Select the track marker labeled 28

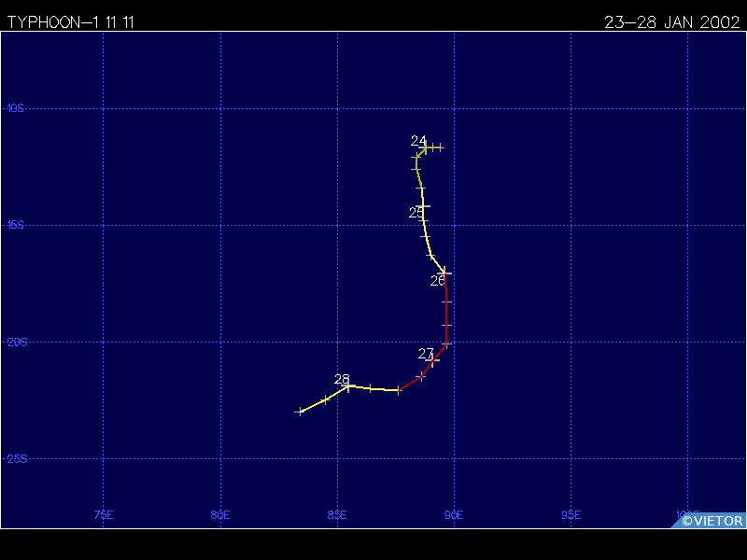pos(347,386)
